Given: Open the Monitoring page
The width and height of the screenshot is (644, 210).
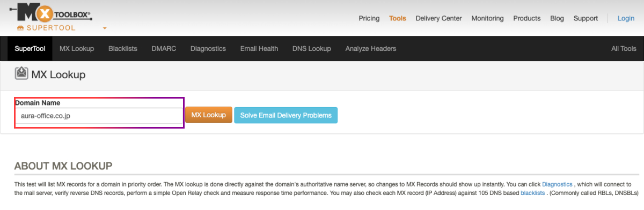Looking at the screenshot, I should (x=487, y=18).
